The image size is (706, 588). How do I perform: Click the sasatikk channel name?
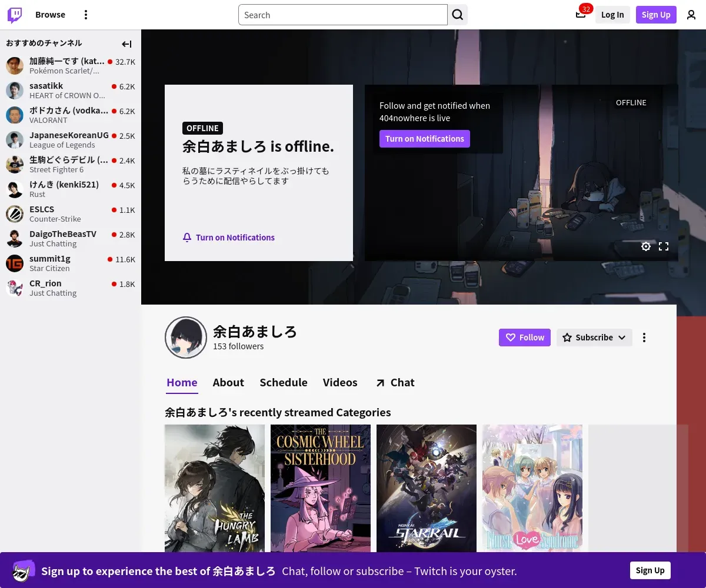(46, 86)
